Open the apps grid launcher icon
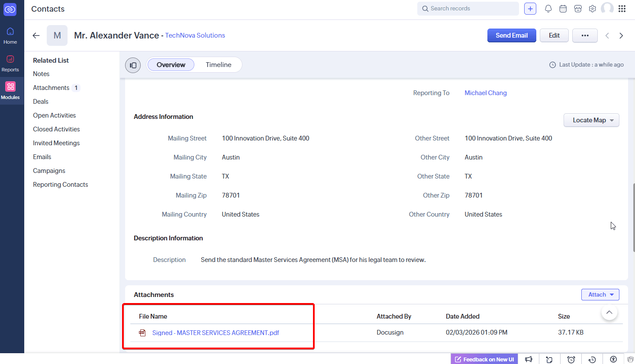This screenshot has height=364, width=635. click(622, 9)
